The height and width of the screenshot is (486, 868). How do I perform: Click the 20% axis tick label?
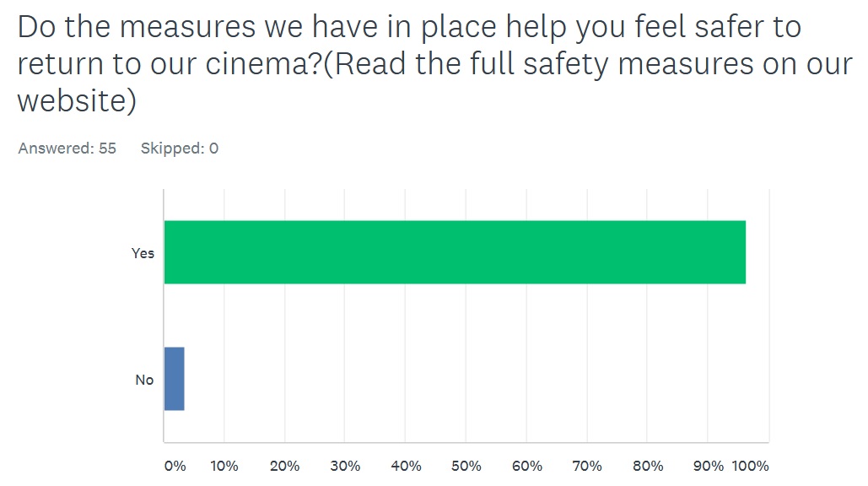tap(284, 466)
